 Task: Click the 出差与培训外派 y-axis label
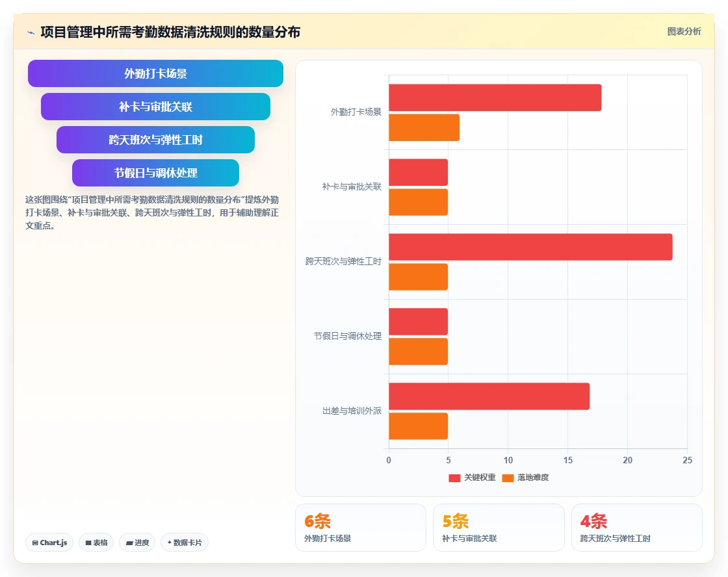point(352,411)
